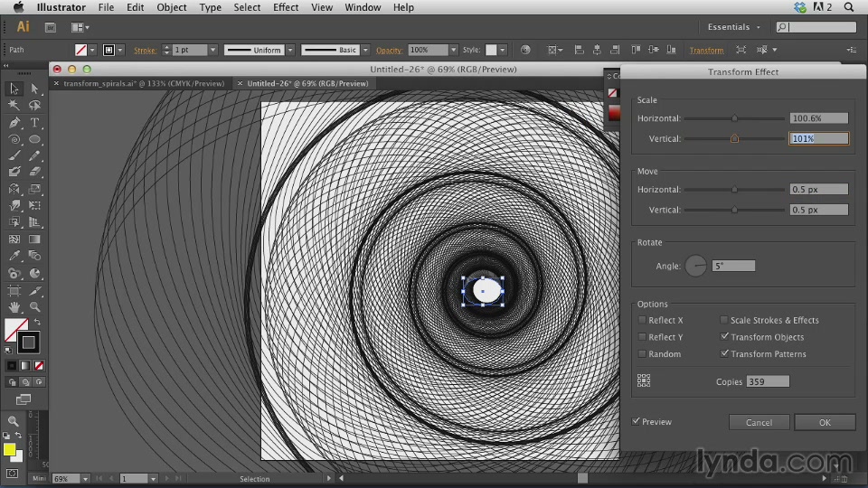Click the Copies input field
This screenshot has width=868, height=488.
(x=768, y=381)
